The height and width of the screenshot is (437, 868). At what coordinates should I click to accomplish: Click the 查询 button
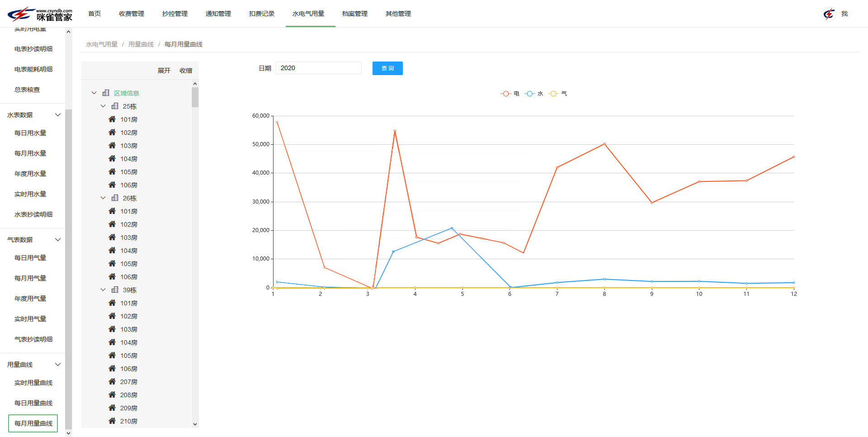tap(387, 68)
